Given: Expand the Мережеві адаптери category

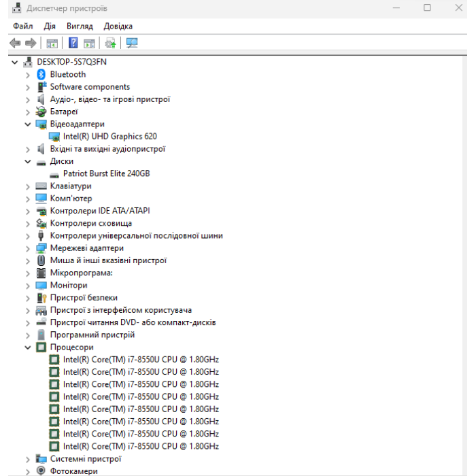Looking at the screenshot, I should pos(28,248).
